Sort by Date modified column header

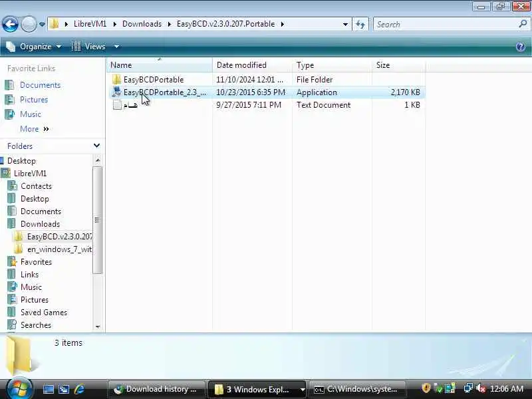pyautogui.click(x=253, y=65)
